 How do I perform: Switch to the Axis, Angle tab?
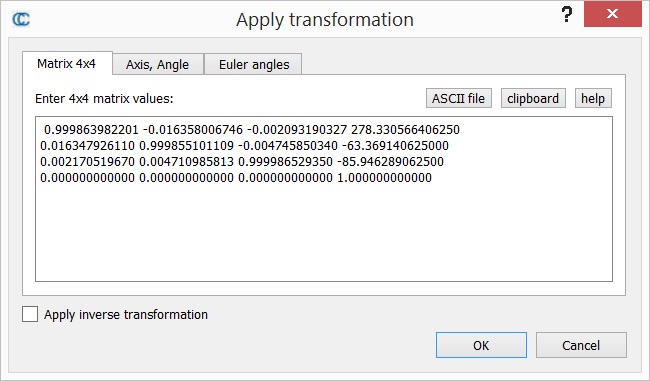click(x=158, y=64)
